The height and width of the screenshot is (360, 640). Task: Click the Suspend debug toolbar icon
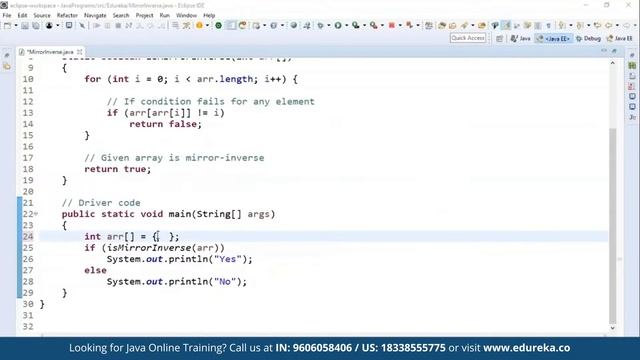pyautogui.click(x=107, y=26)
